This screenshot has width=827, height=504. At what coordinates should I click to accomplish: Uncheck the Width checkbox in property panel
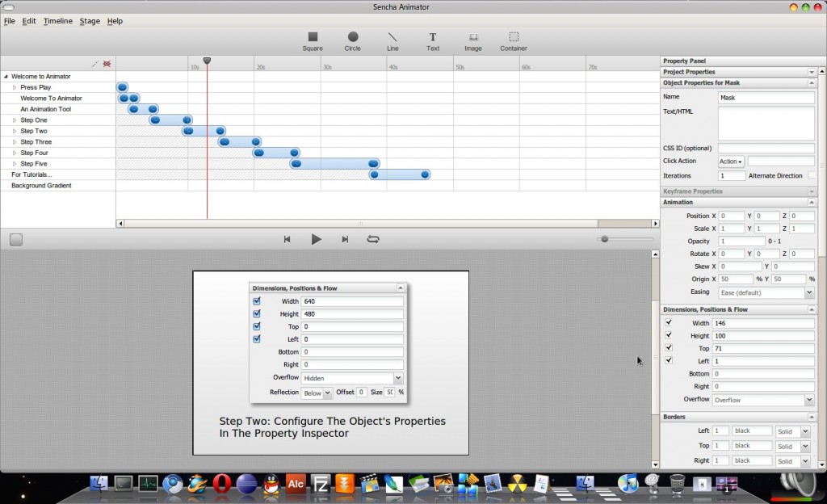coord(669,322)
